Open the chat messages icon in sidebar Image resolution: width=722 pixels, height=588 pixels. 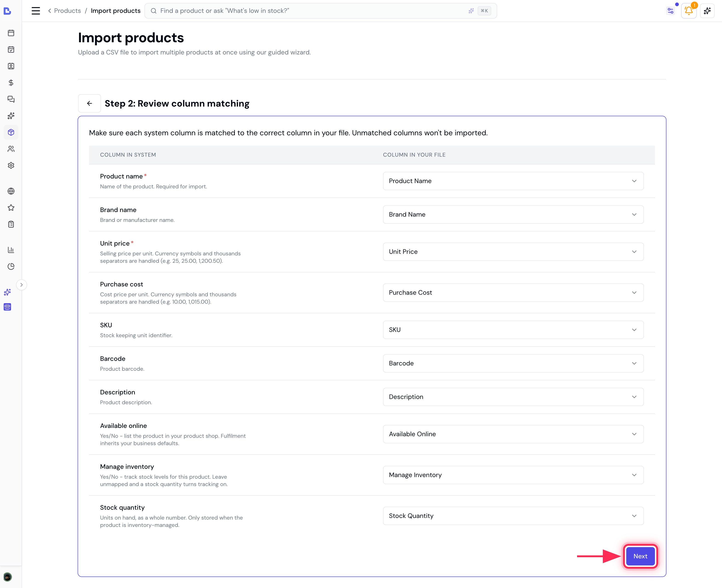[x=11, y=99]
